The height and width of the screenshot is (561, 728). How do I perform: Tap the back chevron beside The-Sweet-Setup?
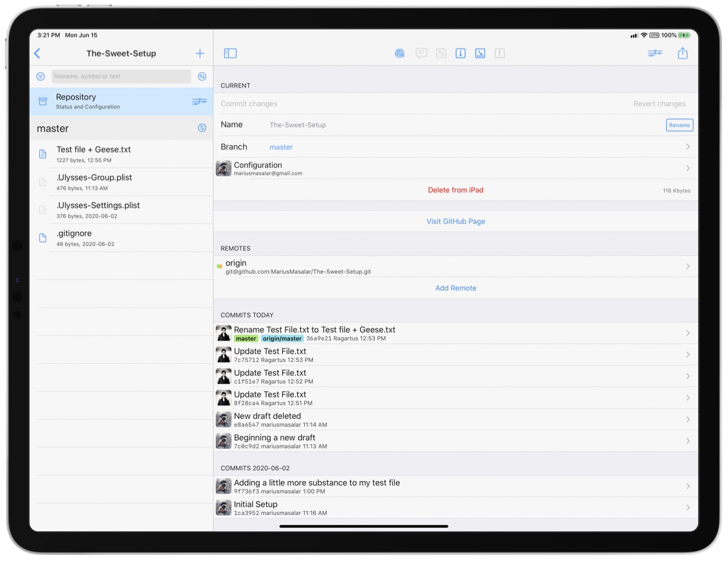37,53
